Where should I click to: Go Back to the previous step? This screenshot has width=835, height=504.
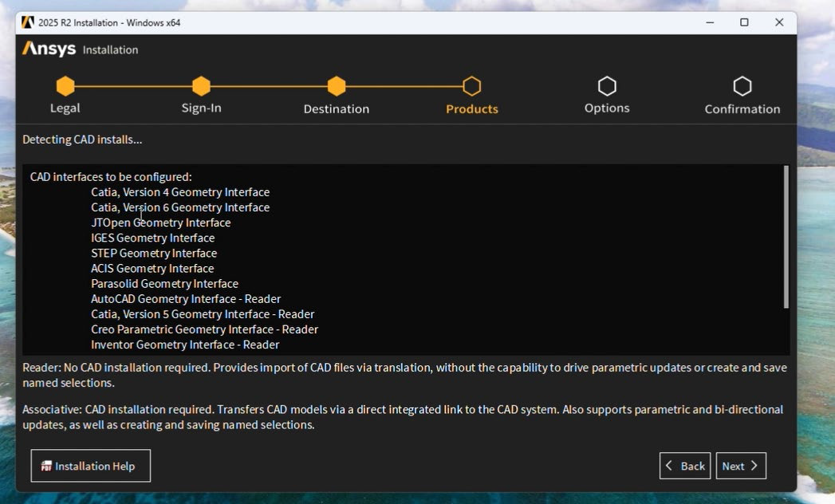tap(685, 466)
